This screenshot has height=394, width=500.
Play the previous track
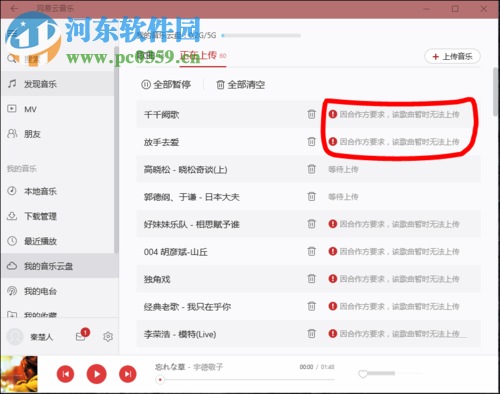click(65, 374)
